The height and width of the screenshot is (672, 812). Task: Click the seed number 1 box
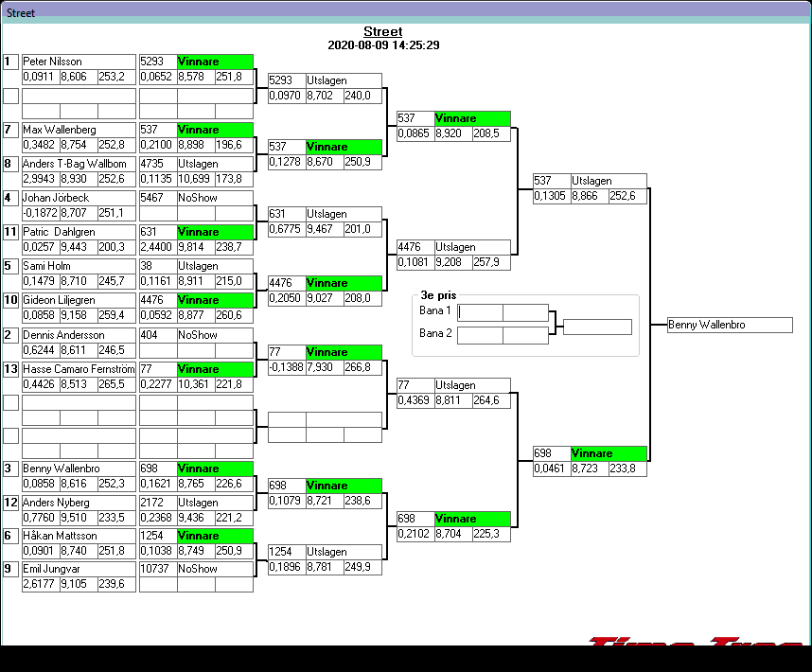click(x=10, y=62)
